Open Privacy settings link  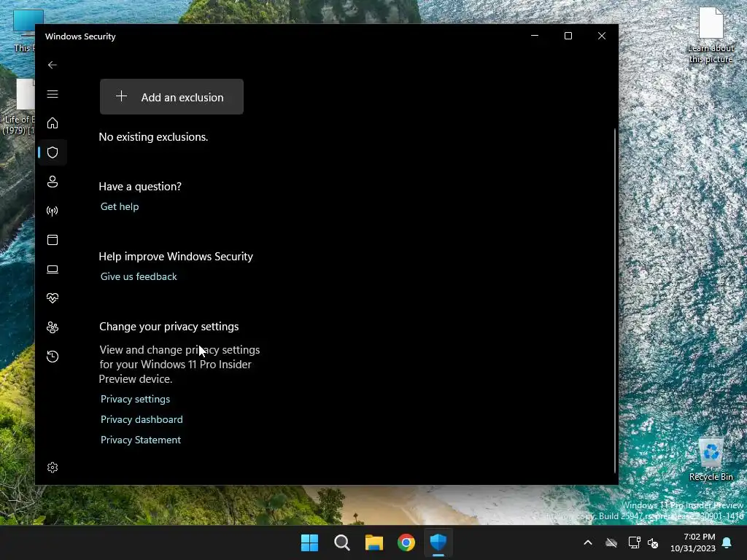[x=135, y=399]
